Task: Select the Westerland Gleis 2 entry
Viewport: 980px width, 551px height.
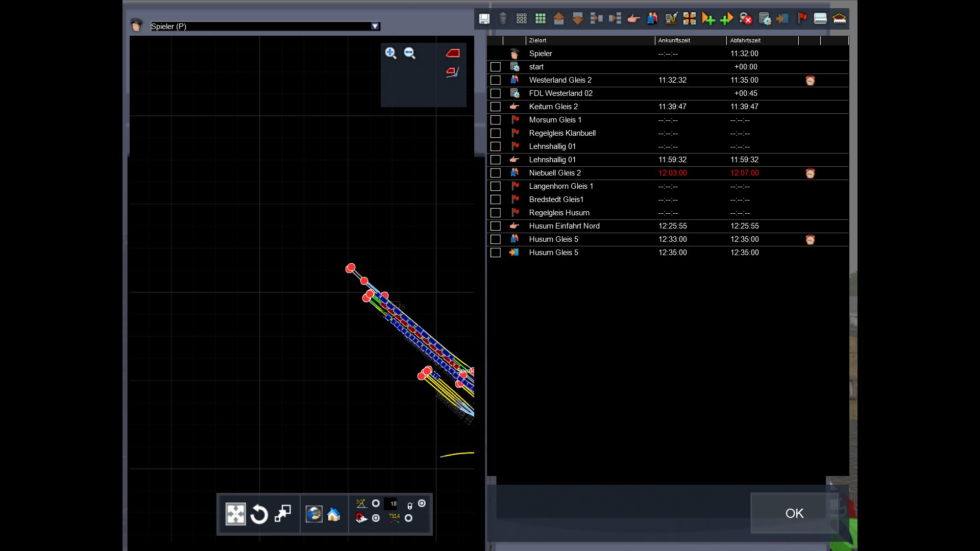Action: point(560,80)
